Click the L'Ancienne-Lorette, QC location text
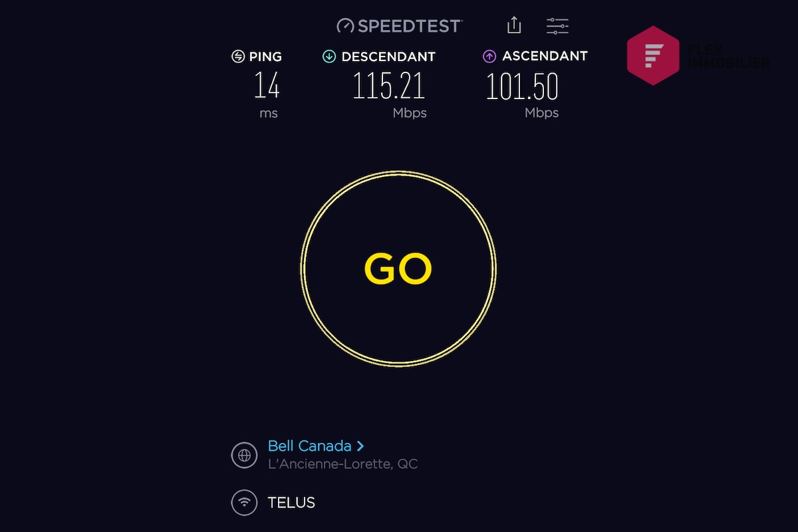 coord(343,464)
